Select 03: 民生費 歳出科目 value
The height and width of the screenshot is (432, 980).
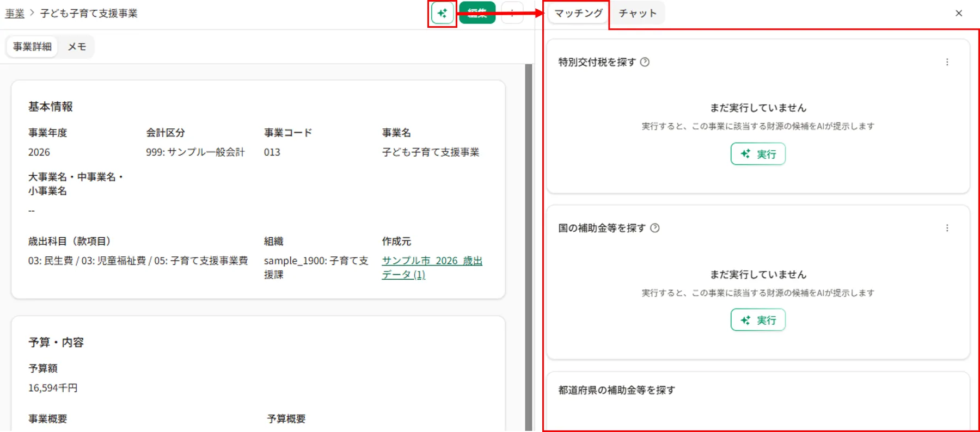pos(138,261)
